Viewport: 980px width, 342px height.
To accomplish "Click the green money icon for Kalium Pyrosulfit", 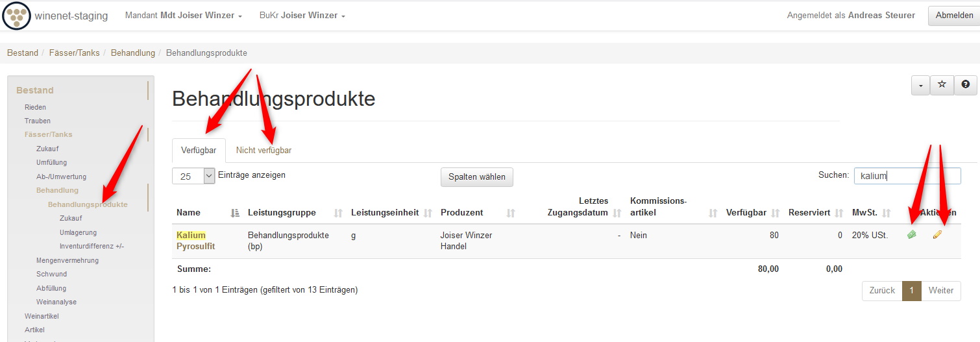I will 912,235.
